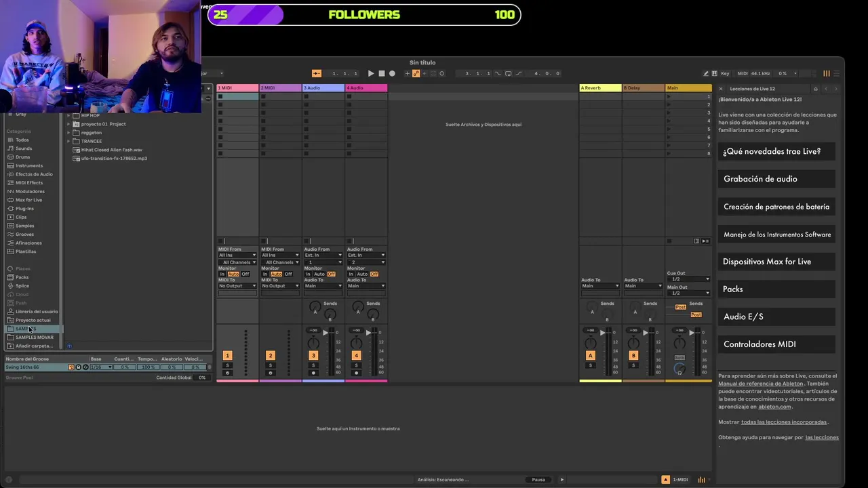The height and width of the screenshot is (488, 868).
Task: Open the Packs place
Action: (22, 277)
